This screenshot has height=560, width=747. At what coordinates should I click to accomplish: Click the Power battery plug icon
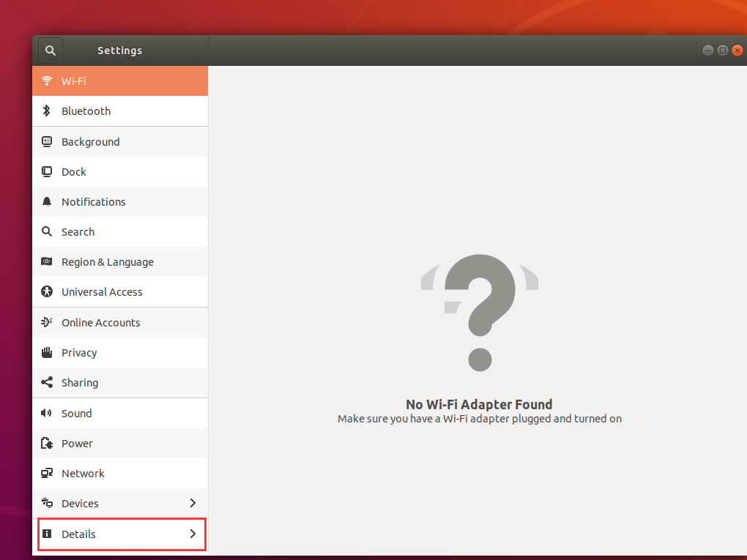[47, 444]
